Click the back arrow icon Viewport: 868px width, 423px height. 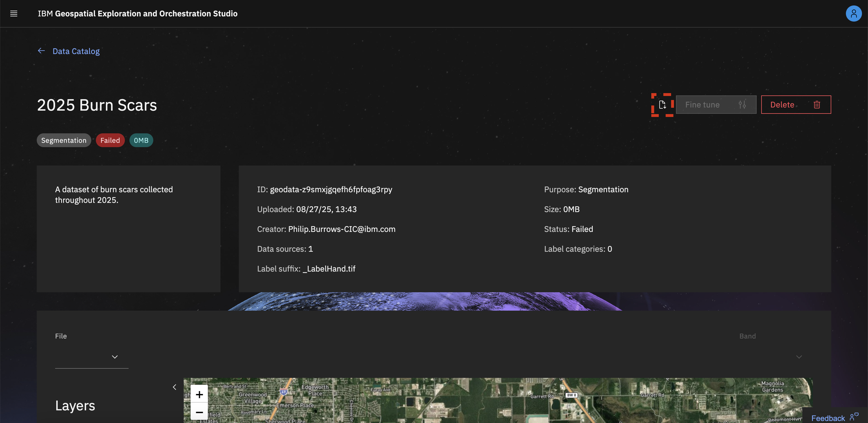point(41,51)
